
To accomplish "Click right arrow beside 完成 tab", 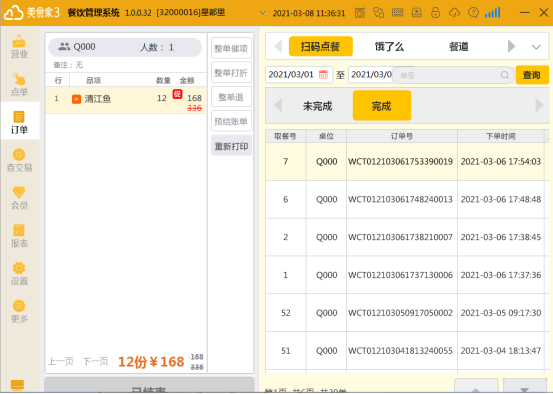I will pyautogui.click(x=539, y=105).
